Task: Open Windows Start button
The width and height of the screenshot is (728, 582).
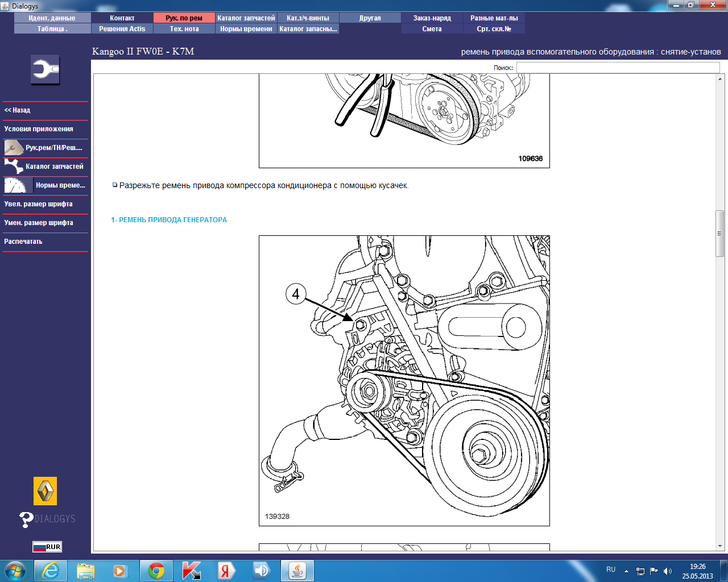Action: [x=15, y=570]
